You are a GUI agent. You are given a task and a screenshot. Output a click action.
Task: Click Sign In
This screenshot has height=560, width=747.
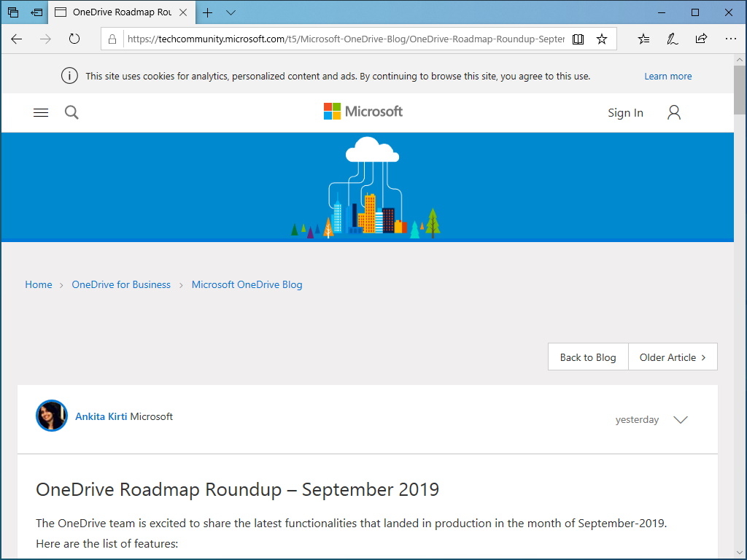pos(624,112)
